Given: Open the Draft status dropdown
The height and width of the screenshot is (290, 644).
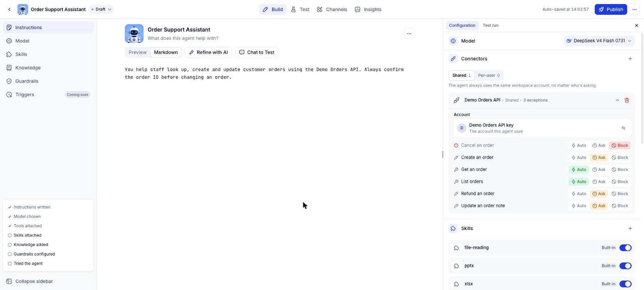Looking at the screenshot, I should (x=101, y=9).
